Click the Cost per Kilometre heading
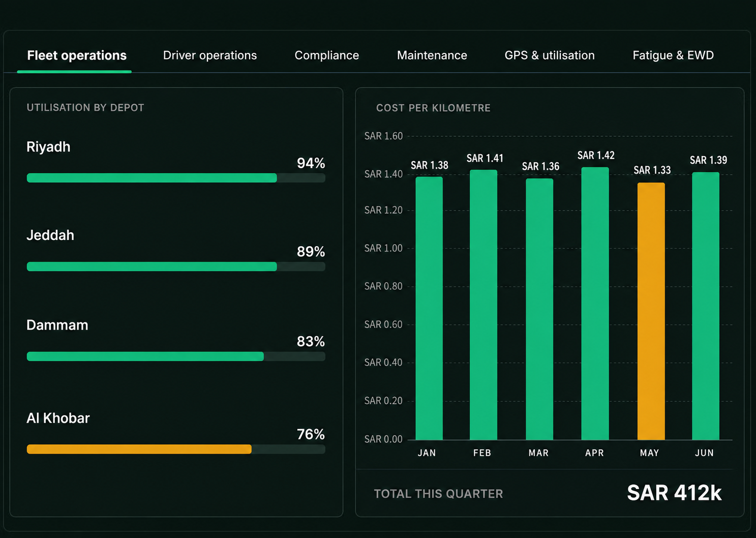Screen dimensions: 756x538 pos(433,108)
